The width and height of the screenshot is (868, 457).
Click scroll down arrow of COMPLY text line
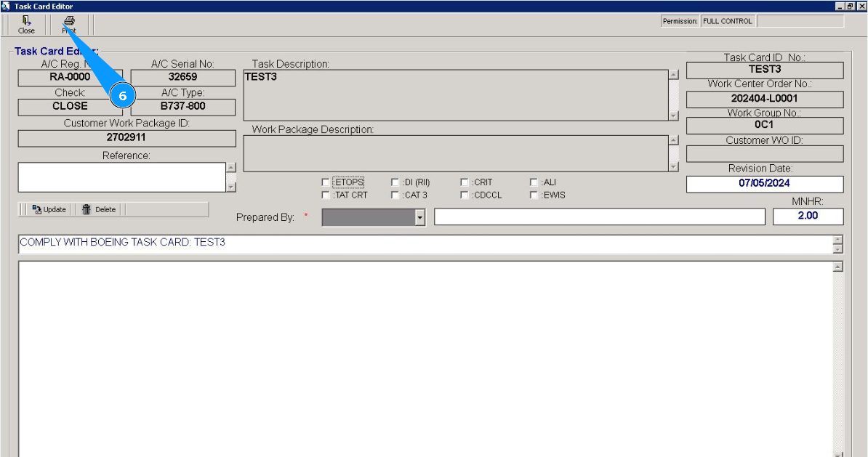point(838,249)
